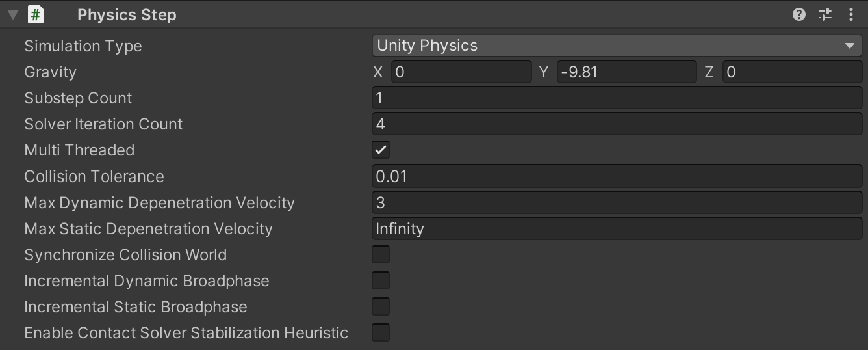Click the Max Dynamic Depenetration Velocity field
Screen dimensions: 868x350
coord(617,202)
